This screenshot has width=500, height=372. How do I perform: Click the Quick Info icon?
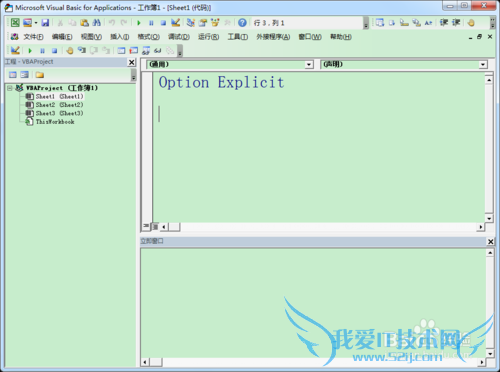pos(404,23)
